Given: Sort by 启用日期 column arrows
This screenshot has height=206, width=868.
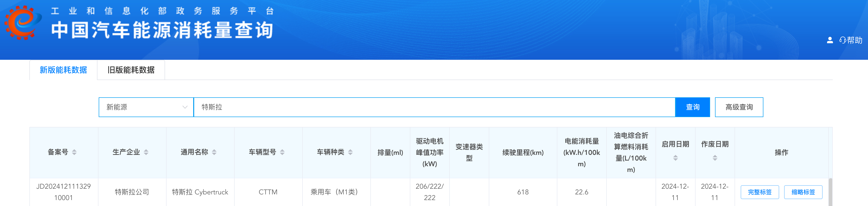Looking at the screenshot, I should 675,158.
